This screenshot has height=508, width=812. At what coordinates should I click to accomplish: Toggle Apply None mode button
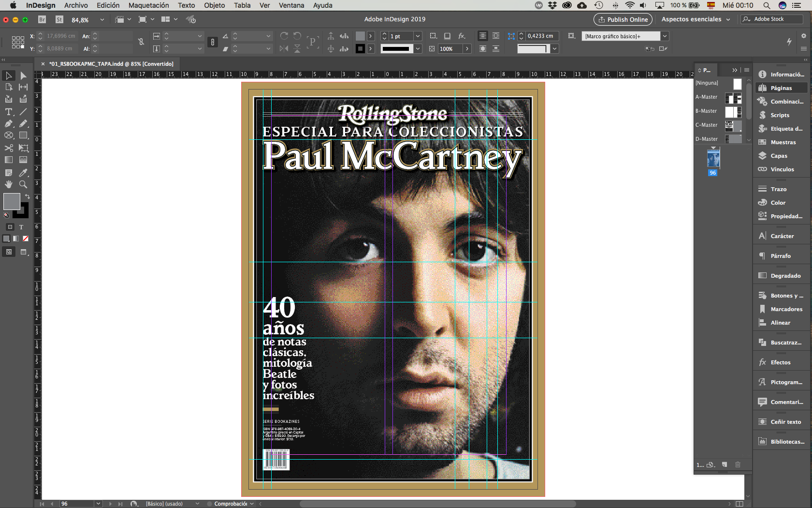(x=26, y=239)
